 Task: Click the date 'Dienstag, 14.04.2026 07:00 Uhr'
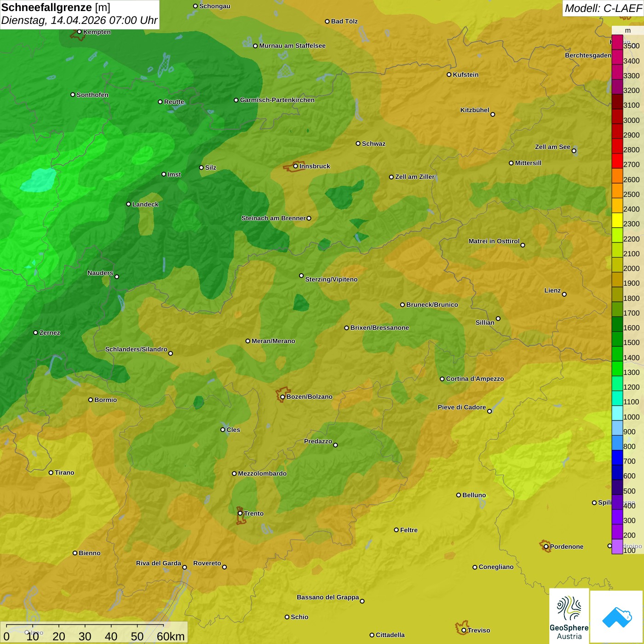click(79, 21)
